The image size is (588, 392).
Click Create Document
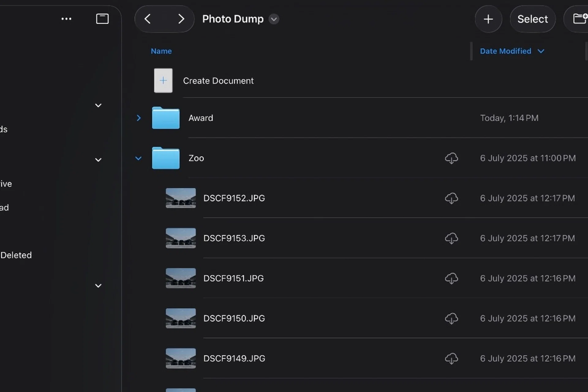218,81
